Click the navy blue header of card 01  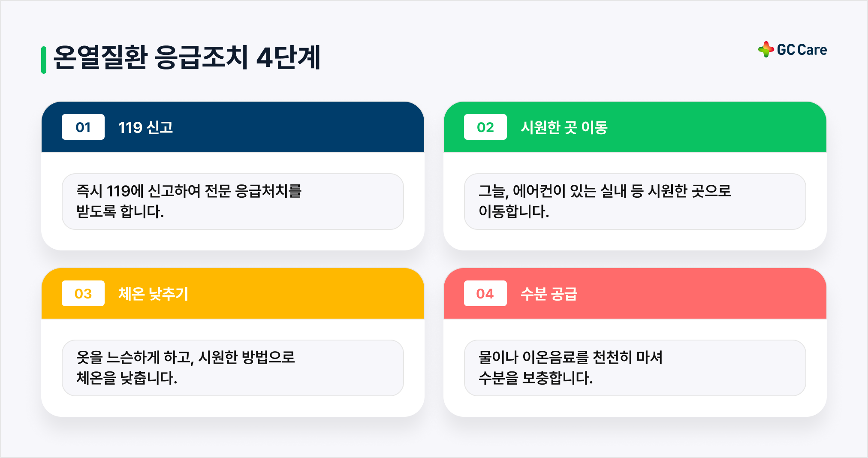[233, 127]
